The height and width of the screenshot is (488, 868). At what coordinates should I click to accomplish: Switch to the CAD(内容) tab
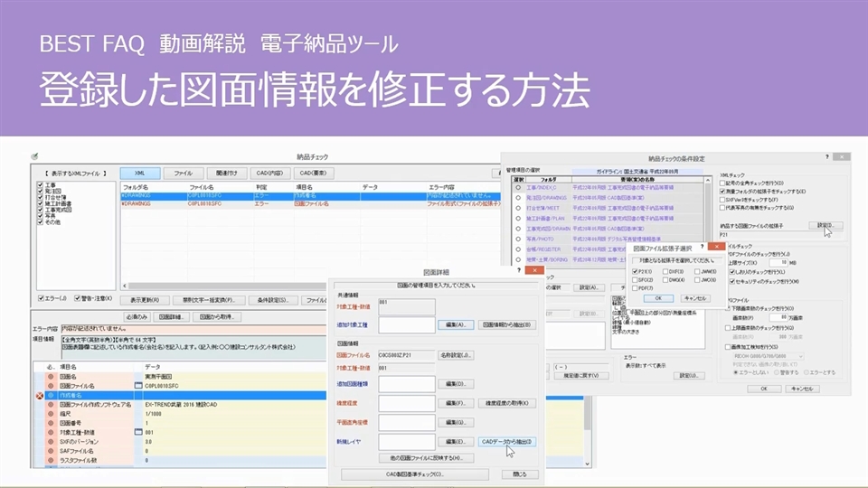pyautogui.click(x=269, y=173)
